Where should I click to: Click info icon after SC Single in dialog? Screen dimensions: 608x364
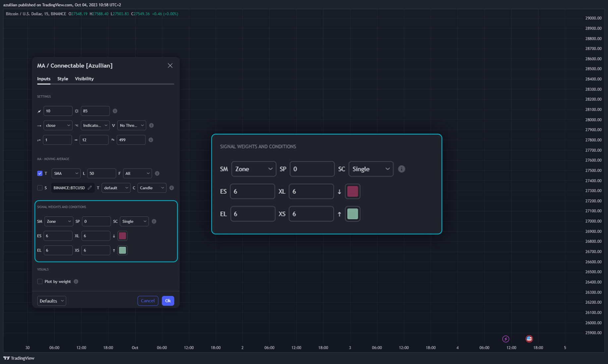[154, 221]
